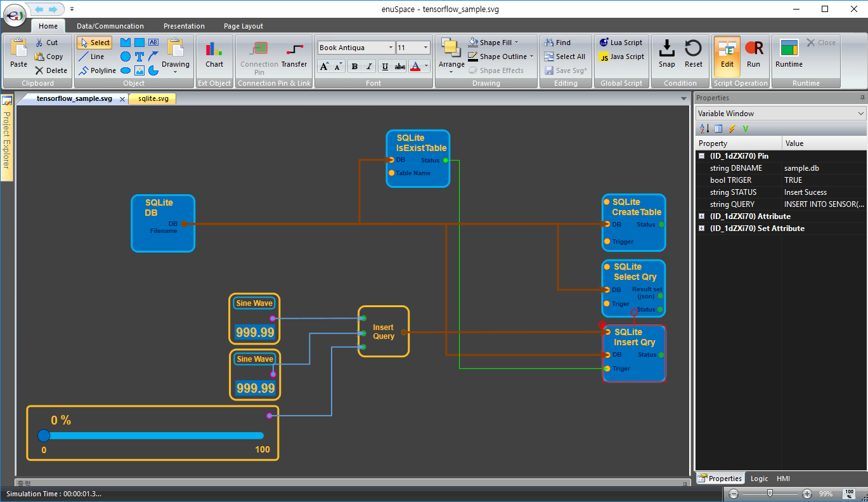The height and width of the screenshot is (502, 868).
Task: Open the Book Antiqua font dropdown
Action: point(391,48)
